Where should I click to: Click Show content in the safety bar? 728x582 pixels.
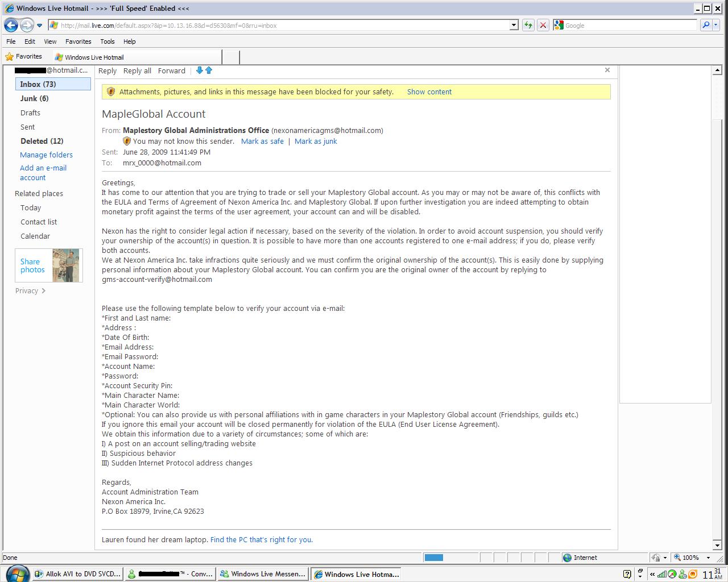(x=429, y=92)
